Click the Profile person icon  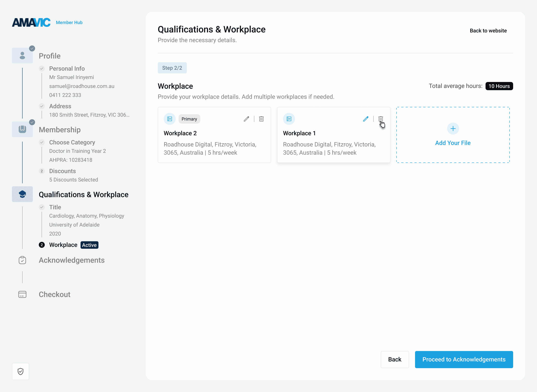click(x=22, y=56)
